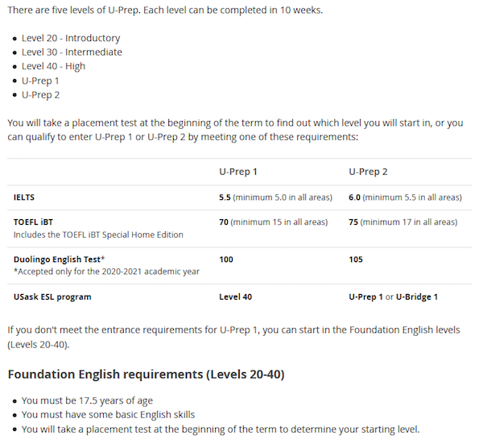Click the U-Prep 2 list item

tap(40, 95)
